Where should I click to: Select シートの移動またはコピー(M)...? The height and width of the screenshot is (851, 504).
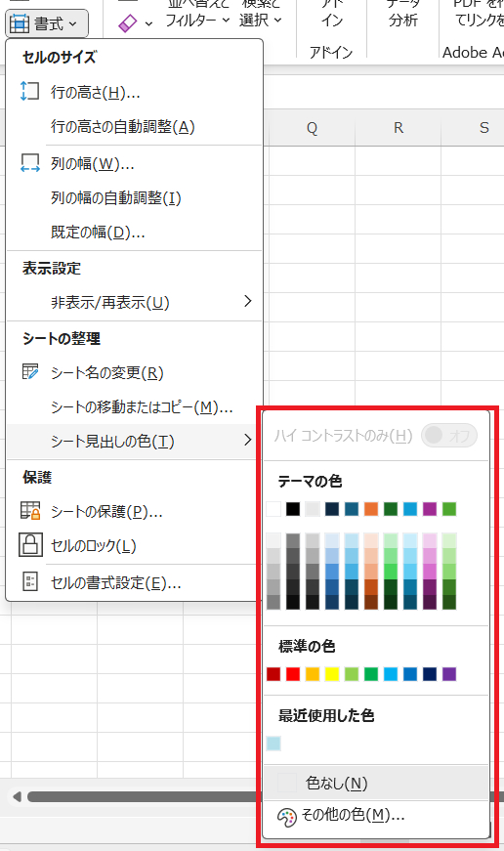tap(135, 406)
